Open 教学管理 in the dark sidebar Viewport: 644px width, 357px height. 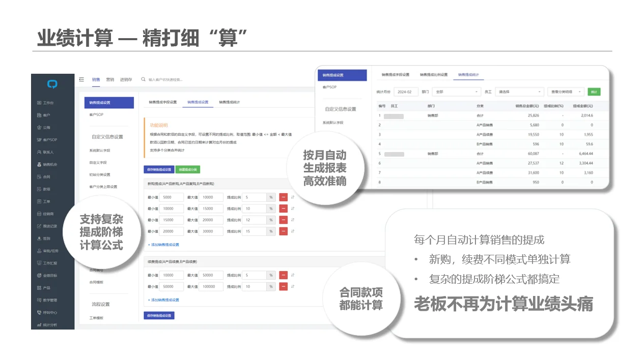(47, 300)
